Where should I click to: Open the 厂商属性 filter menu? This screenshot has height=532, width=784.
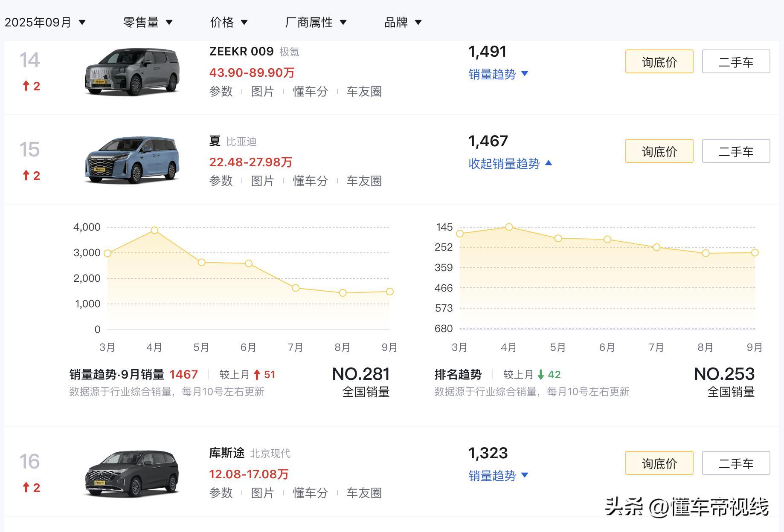(315, 22)
